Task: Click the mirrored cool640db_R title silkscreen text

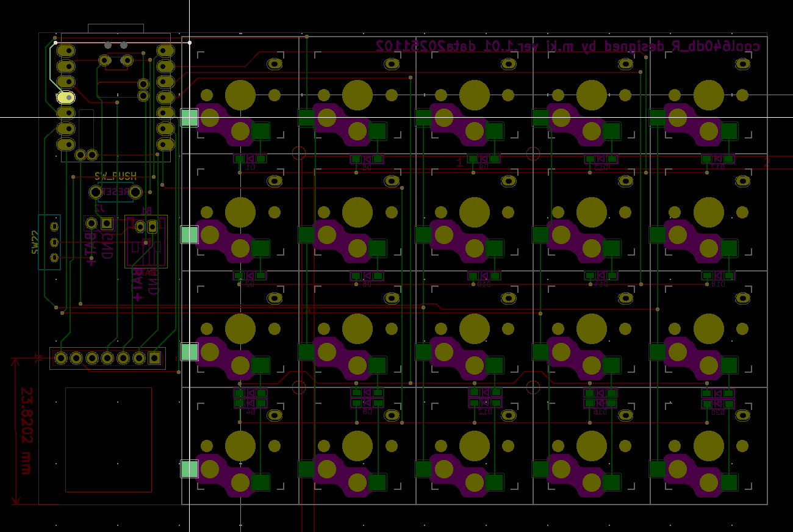Action: (x=567, y=46)
